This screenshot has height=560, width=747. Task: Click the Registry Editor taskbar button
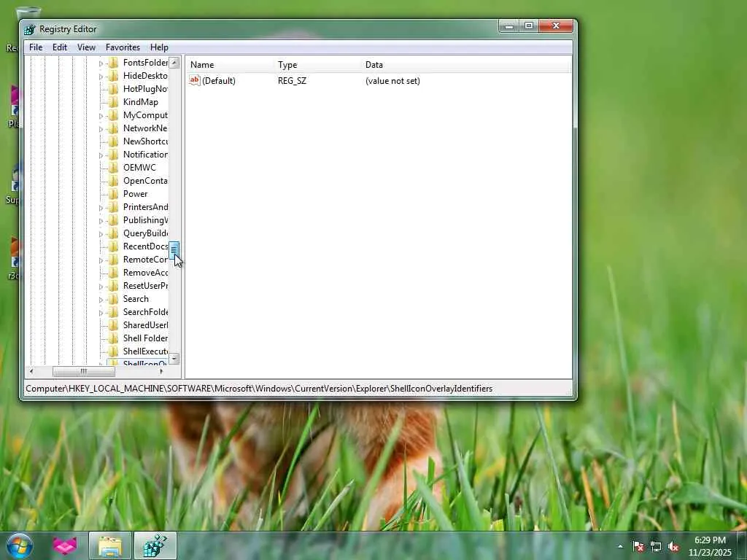pyautogui.click(x=155, y=545)
